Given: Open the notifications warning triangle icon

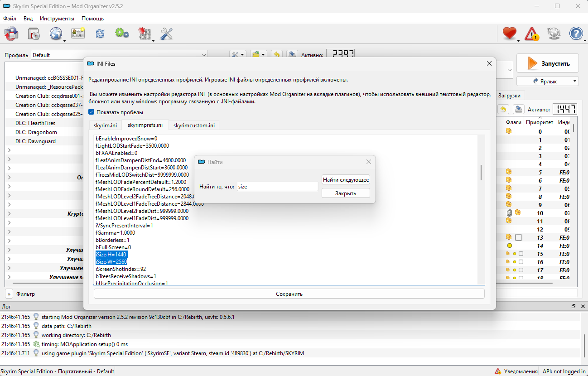Looking at the screenshot, I should click(x=532, y=34).
